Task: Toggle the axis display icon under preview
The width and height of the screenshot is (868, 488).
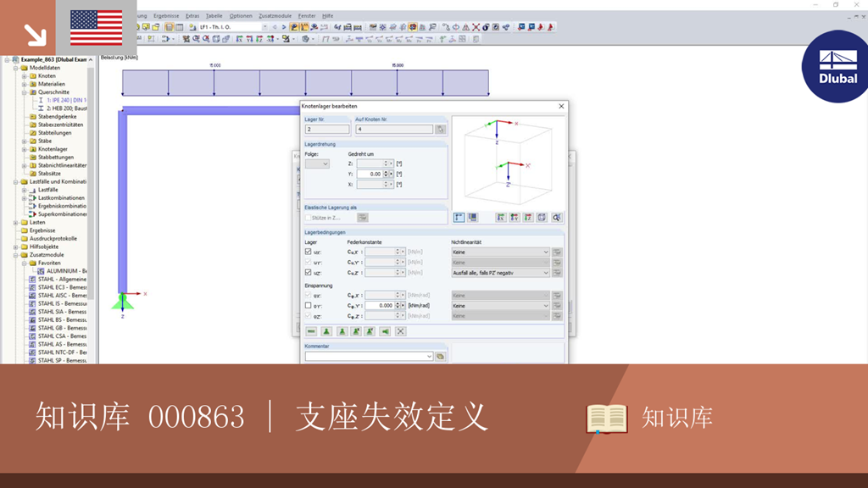Action: [x=459, y=218]
